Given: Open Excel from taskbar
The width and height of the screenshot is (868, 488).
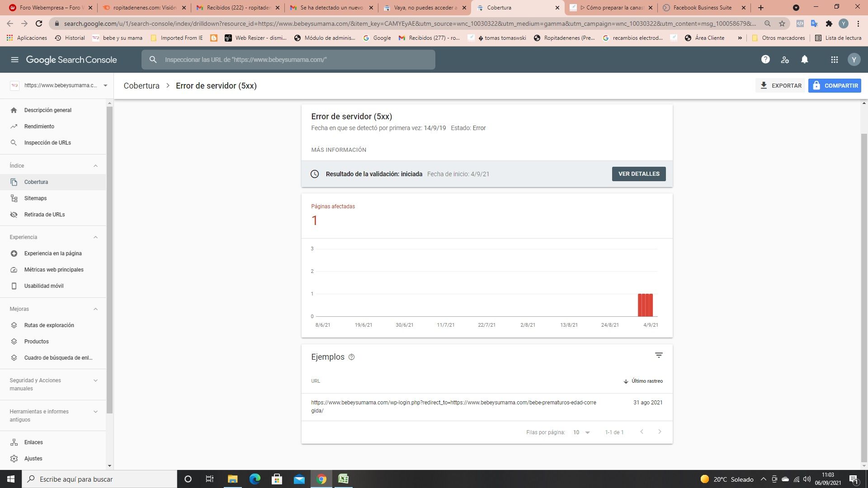Looking at the screenshot, I should point(344,479).
